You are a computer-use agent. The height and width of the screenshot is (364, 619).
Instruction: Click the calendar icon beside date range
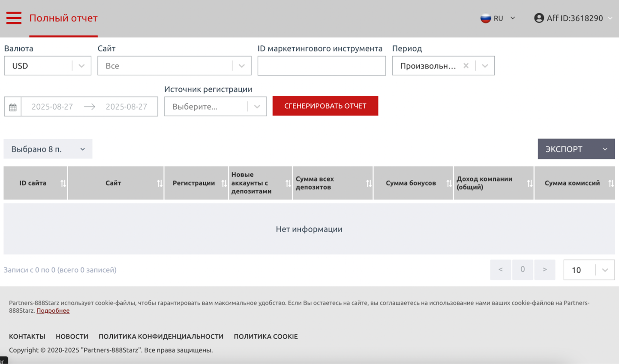[x=13, y=107]
